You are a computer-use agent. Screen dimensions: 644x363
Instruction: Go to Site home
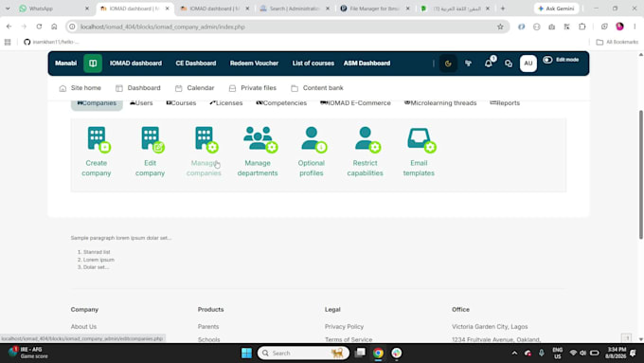click(80, 88)
